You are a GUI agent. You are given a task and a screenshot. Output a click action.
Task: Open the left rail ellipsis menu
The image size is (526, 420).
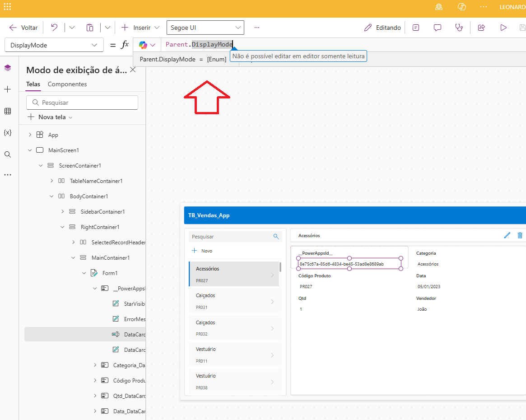(8, 175)
